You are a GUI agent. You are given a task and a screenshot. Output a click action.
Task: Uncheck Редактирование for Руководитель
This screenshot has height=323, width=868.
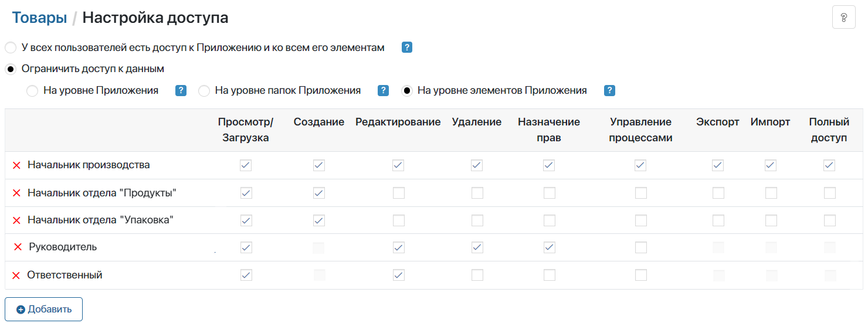coord(399,247)
